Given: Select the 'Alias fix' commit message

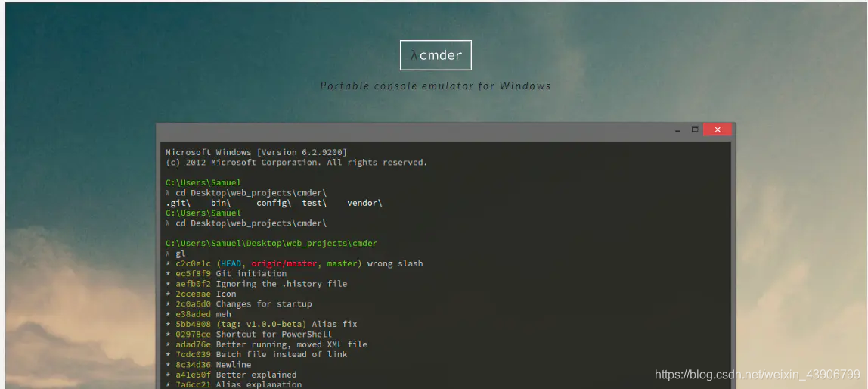Looking at the screenshot, I should click(x=334, y=324).
